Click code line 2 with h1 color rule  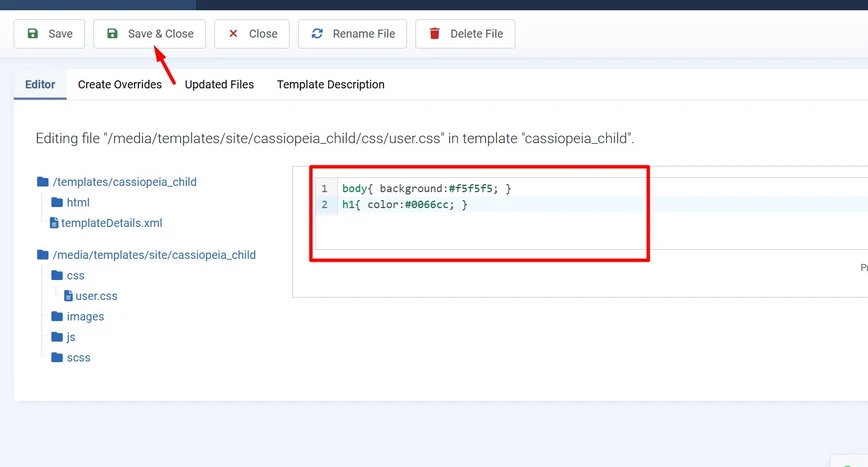(x=405, y=205)
